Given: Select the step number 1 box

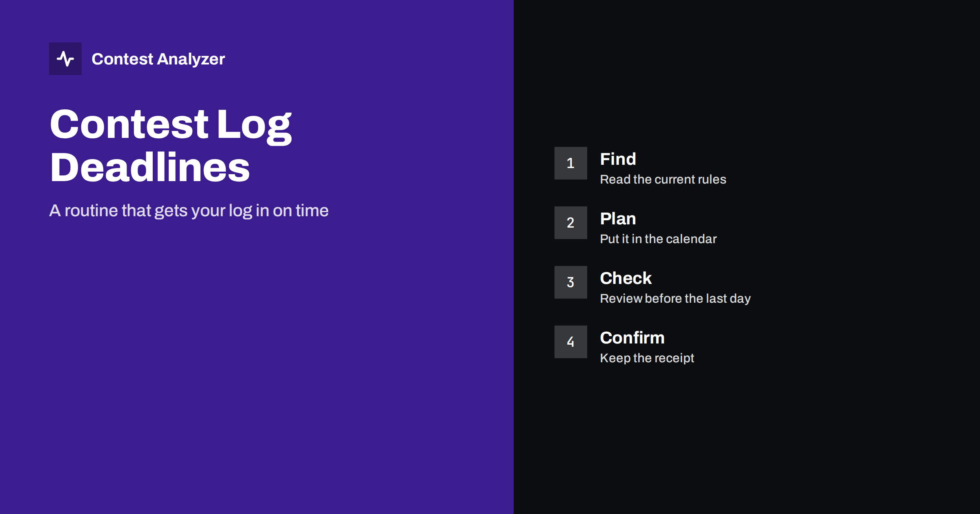Looking at the screenshot, I should [570, 163].
